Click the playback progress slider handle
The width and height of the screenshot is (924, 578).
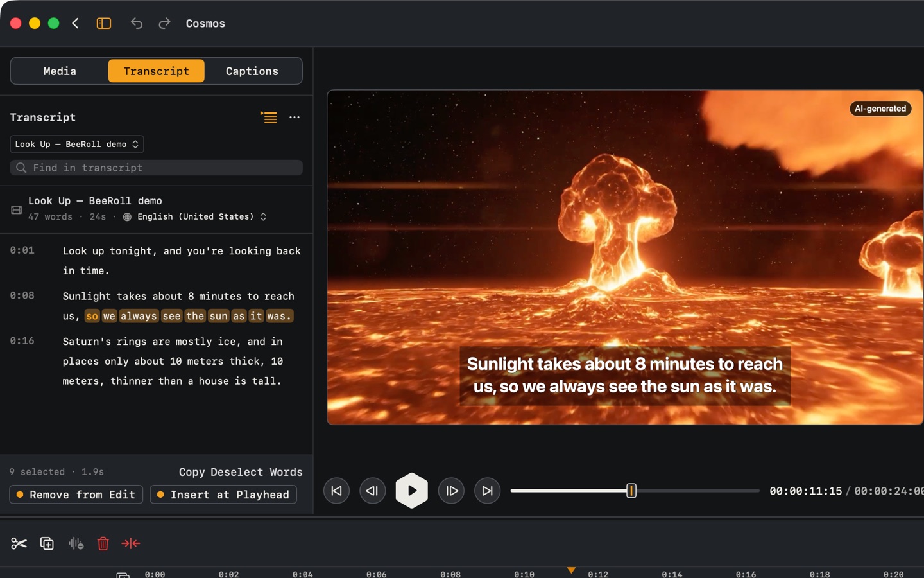click(x=631, y=491)
